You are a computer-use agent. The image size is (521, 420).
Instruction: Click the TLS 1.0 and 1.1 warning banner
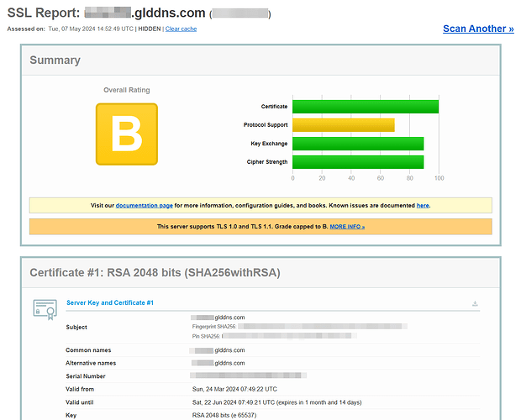coord(260,227)
